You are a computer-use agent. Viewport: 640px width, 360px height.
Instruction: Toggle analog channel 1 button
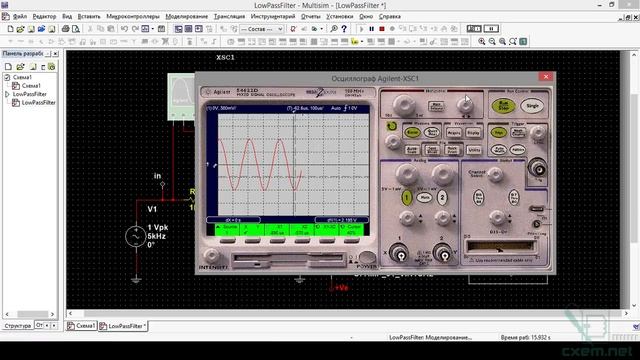[x=407, y=198]
